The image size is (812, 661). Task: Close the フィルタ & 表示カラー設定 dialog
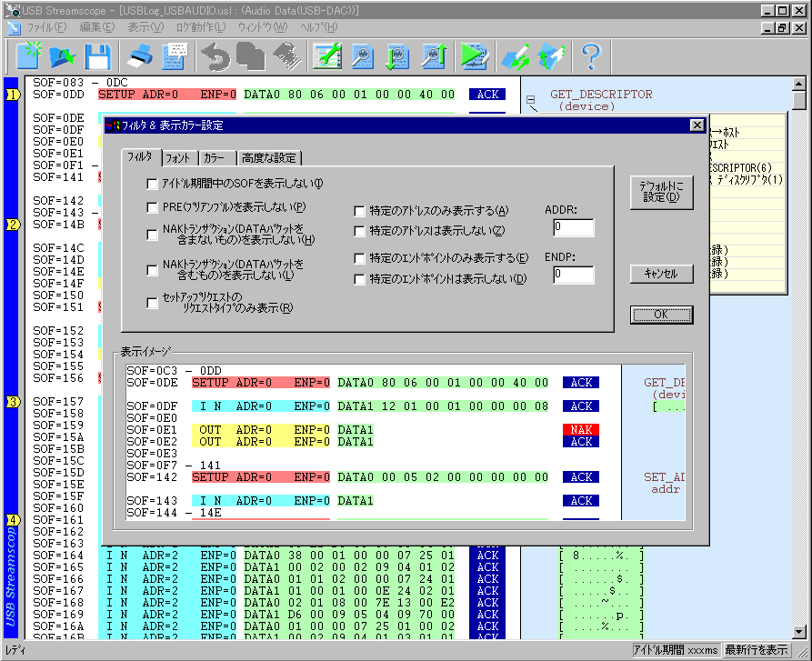(697, 125)
